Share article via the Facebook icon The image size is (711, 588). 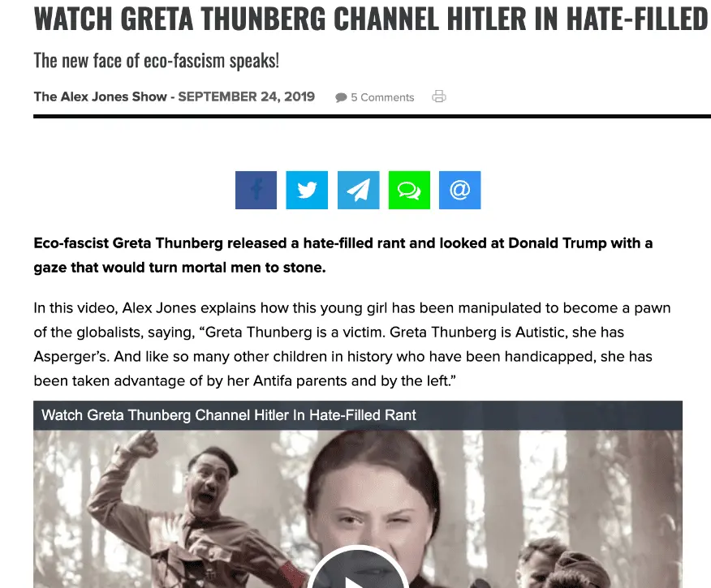pos(256,190)
